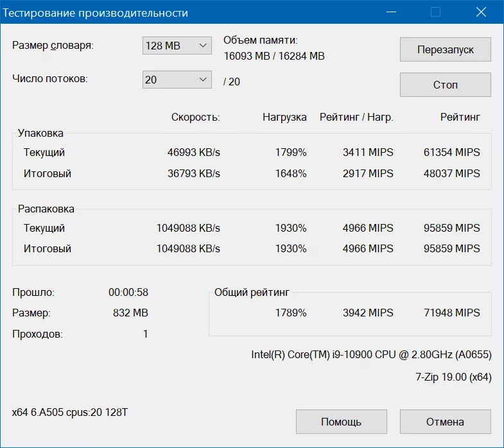
Task: Click the Распаковка group label
Action: (x=46, y=209)
